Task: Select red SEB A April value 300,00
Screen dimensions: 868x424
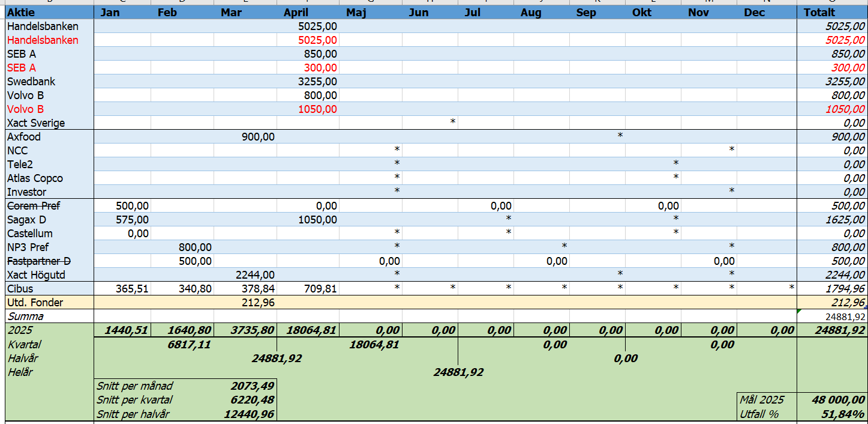Action: tap(320, 68)
